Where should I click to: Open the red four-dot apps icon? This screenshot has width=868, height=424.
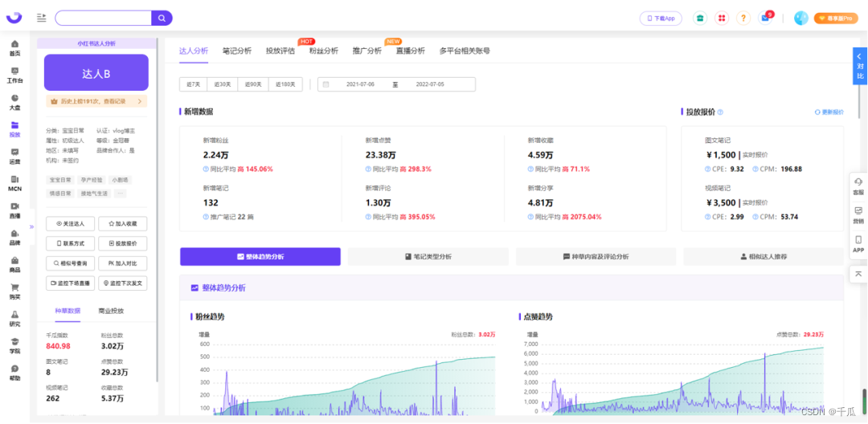click(721, 18)
